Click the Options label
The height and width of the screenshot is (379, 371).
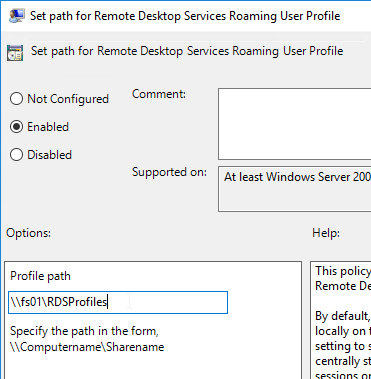[28, 233]
